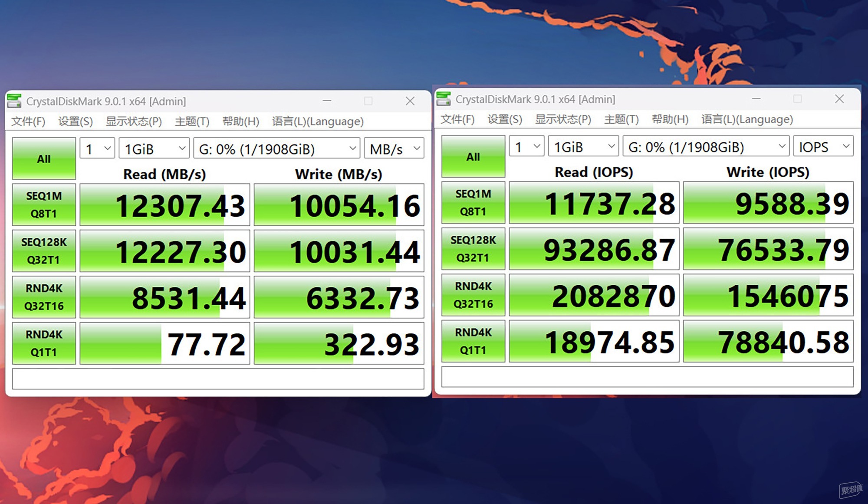This screenshot has height=504, width=868.
Task: Click the 78840.58 write IOPS result
Action: point(768,341)
